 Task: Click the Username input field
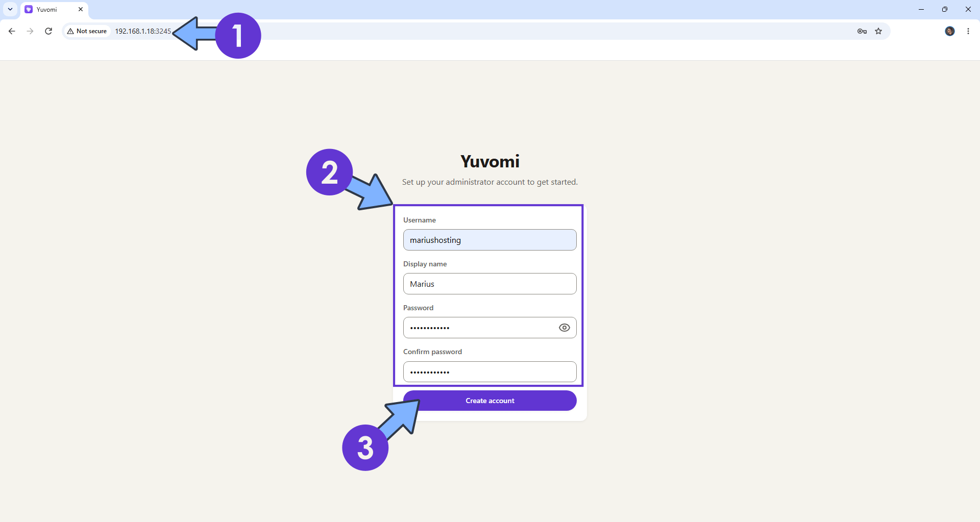pos(490,240)
